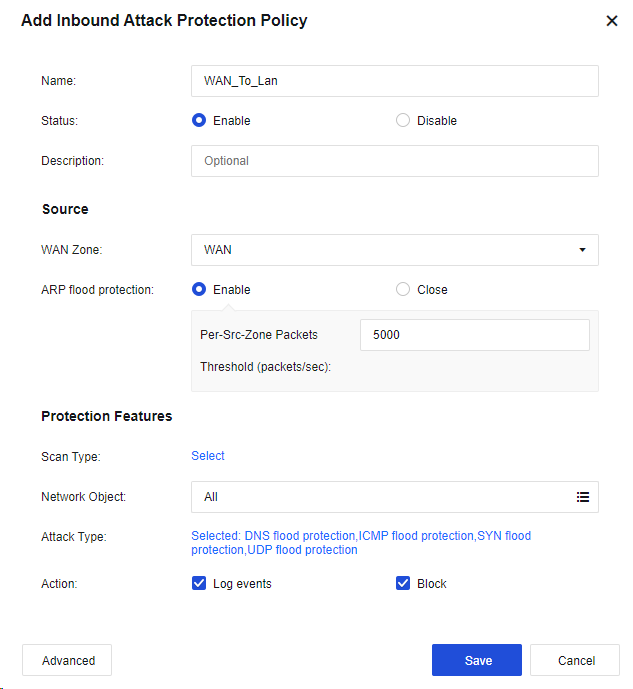Select Enable for Status
Image resolution: width=633 pixels, height=689 pixels.
[x=199, y=121]
